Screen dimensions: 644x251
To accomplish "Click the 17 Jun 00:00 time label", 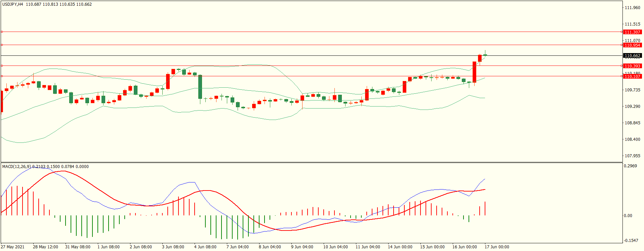I will (x=496, y=247).
